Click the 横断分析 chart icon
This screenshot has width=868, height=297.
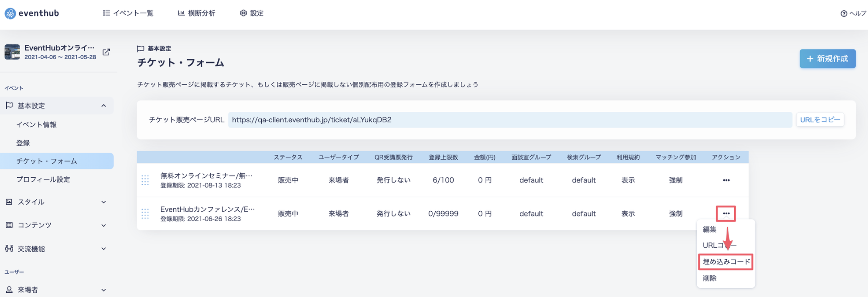pyautogui.click(x=181, y=13)
